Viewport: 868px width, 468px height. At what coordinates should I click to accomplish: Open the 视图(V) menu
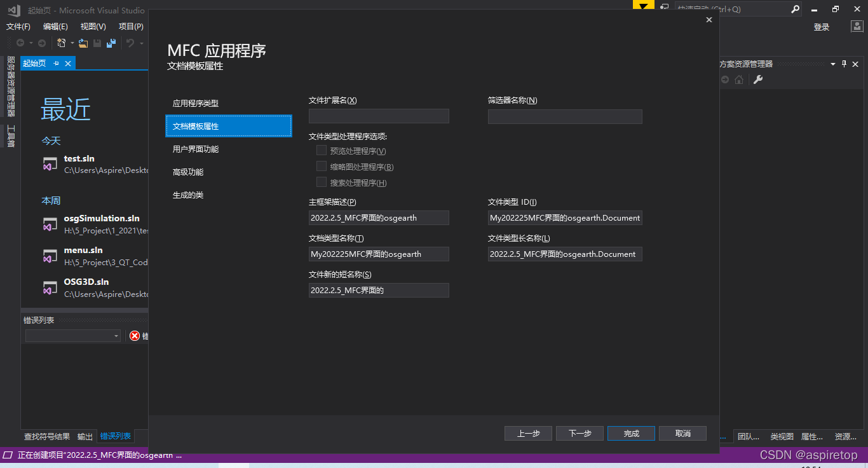point(93,27)
